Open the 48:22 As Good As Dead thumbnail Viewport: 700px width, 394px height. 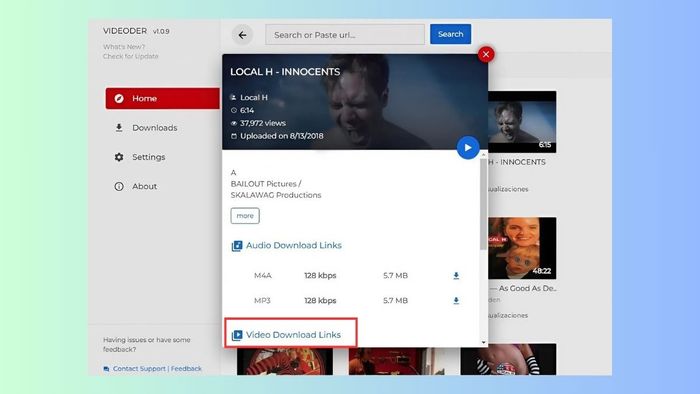pyautogui.click(x=522, y=248)
